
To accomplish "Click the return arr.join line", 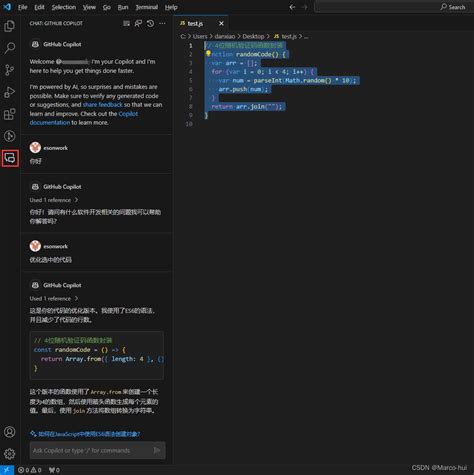I will pos(247,106).
